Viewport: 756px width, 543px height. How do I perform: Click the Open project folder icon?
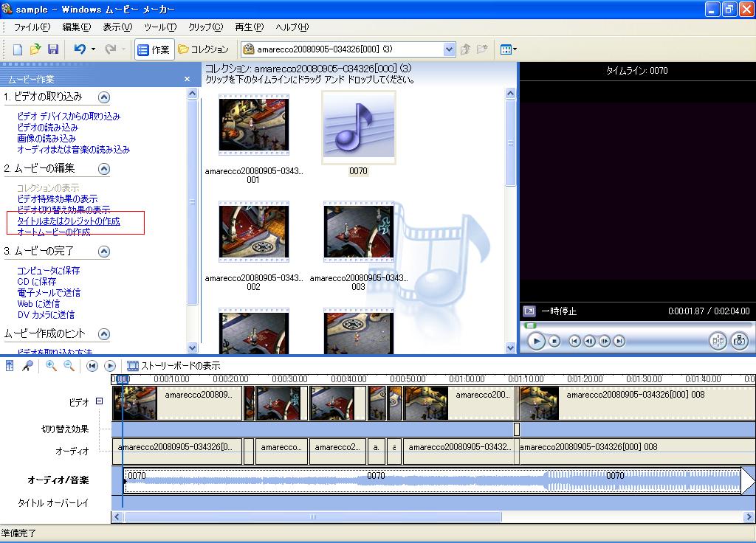35,49
